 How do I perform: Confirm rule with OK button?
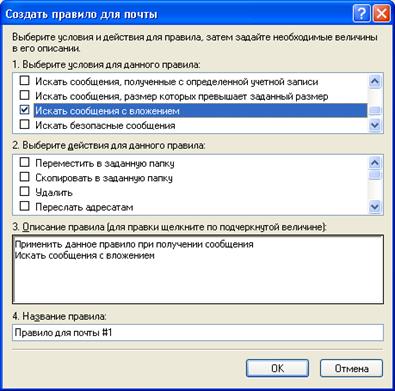pyautogui.click(x=277, y=368)
